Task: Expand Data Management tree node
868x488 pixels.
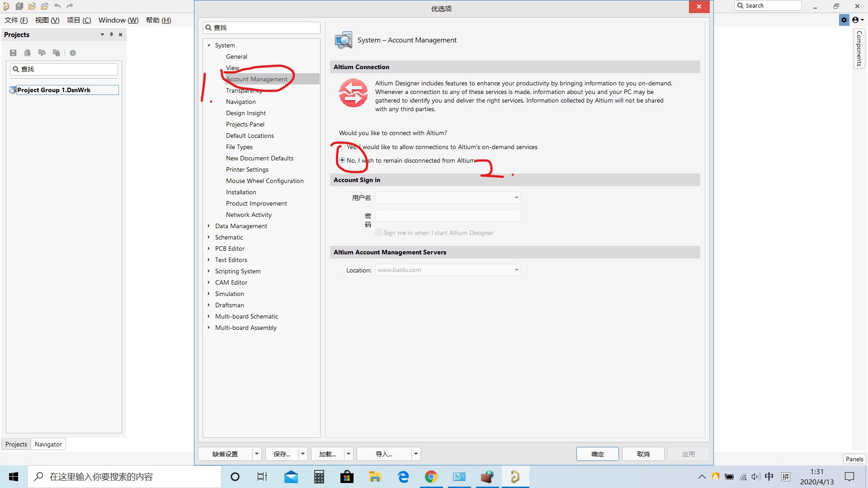Action: (x=209, y=226)
